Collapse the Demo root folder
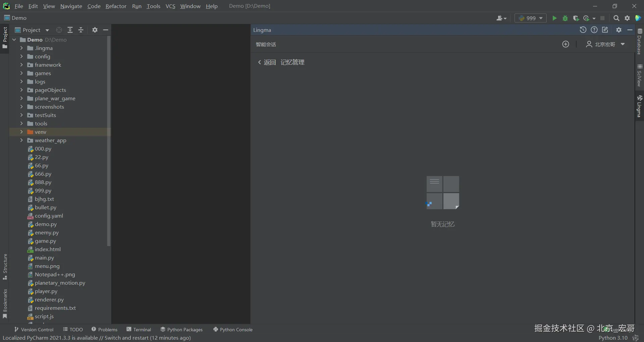The height and width of the screenshot is (342, 644). [x=14, y=40]
